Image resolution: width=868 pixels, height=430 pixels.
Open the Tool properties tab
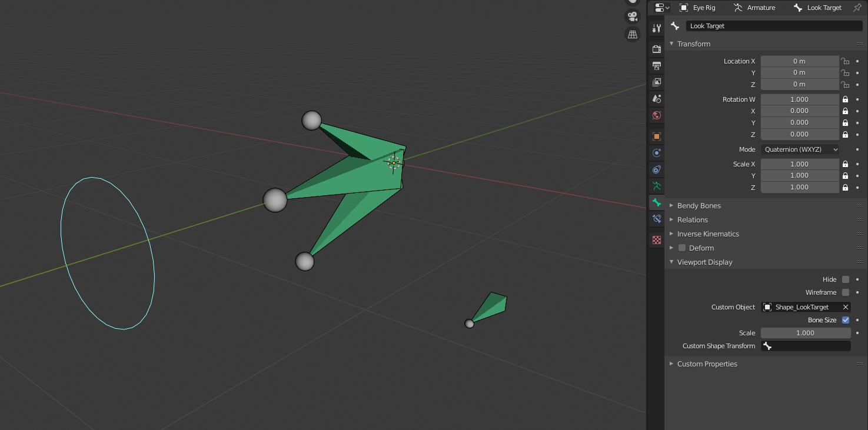point(657,28)
